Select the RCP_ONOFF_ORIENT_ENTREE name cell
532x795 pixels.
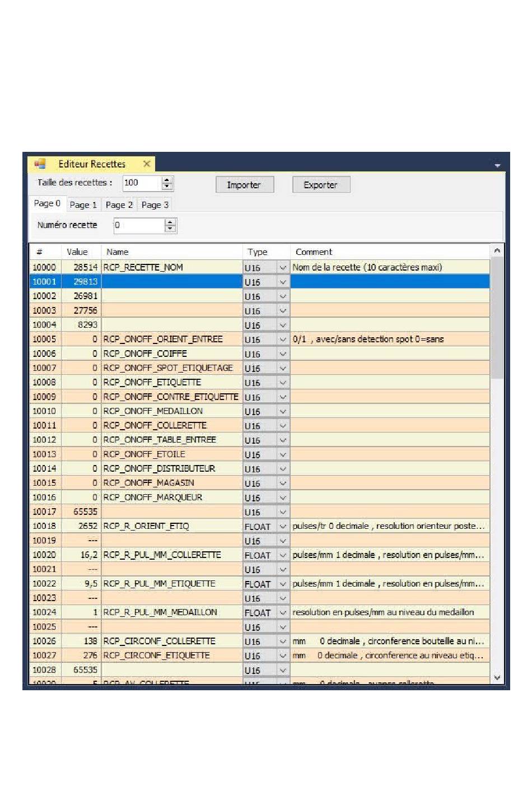[171, 339]
